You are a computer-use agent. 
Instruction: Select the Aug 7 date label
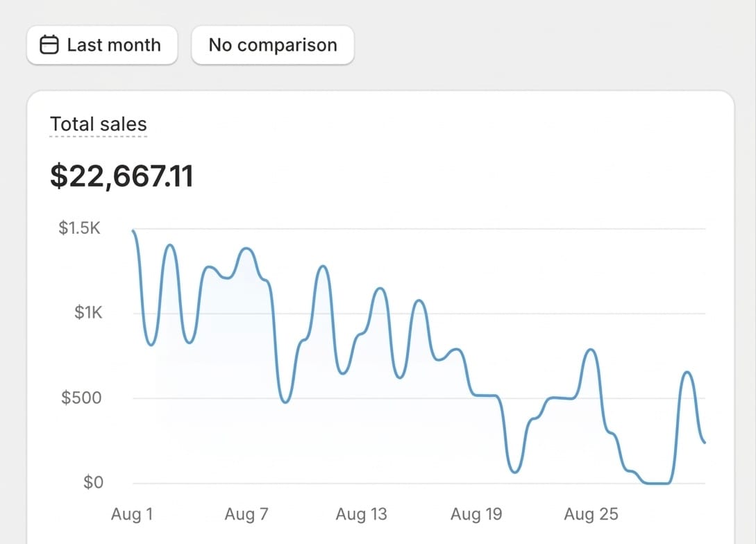click(246, 514)
